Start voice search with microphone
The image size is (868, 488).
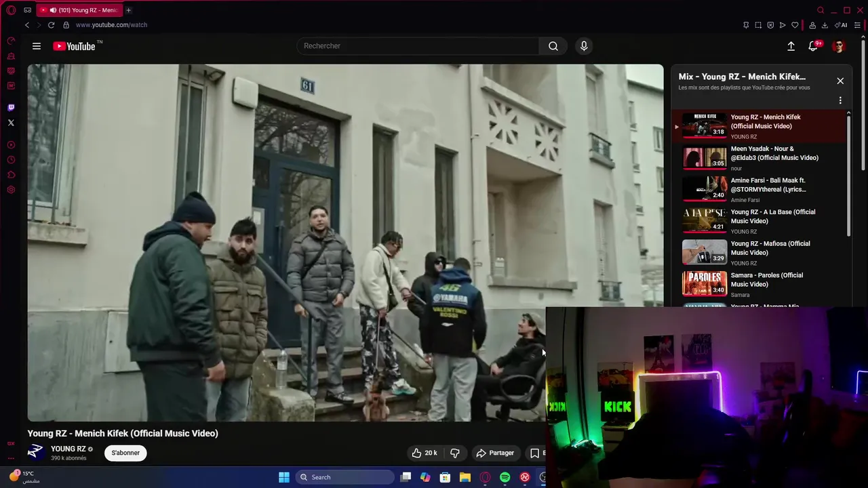tap(584, 46)
